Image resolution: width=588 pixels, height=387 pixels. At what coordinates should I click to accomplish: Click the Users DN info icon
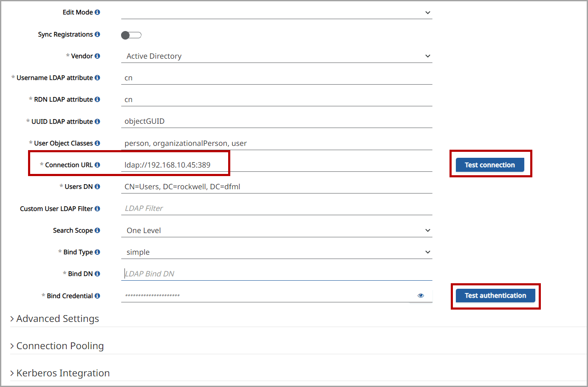[97, 187]
